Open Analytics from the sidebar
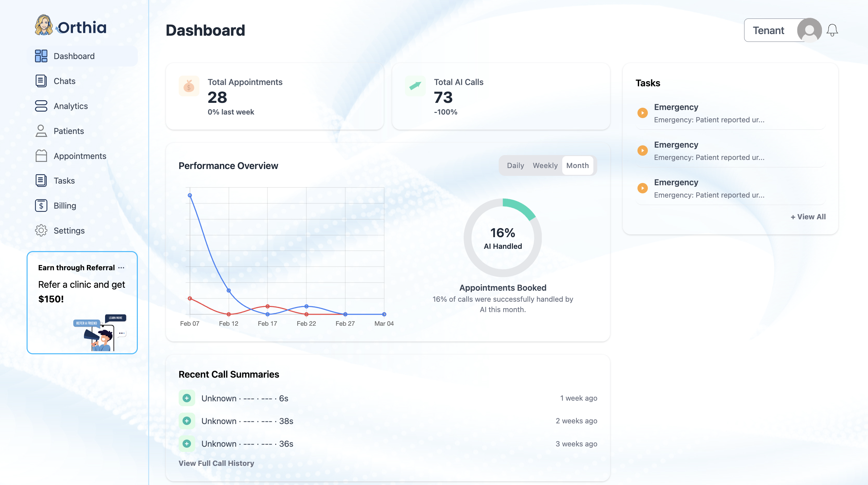 [x=70, y=106]
